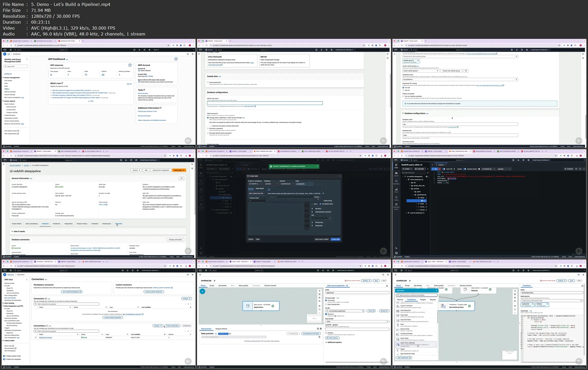Check the Multiline checkbox in Glue source properties
The width and height of the screenshot is (588, 370).
(326, 333)
